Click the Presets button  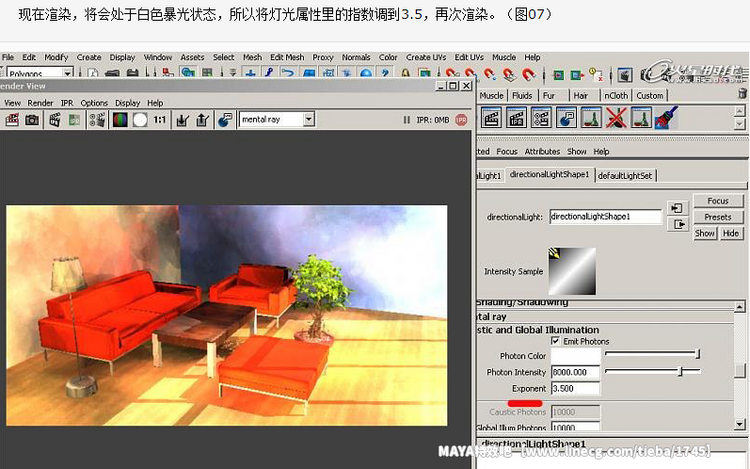pos(718,217)
